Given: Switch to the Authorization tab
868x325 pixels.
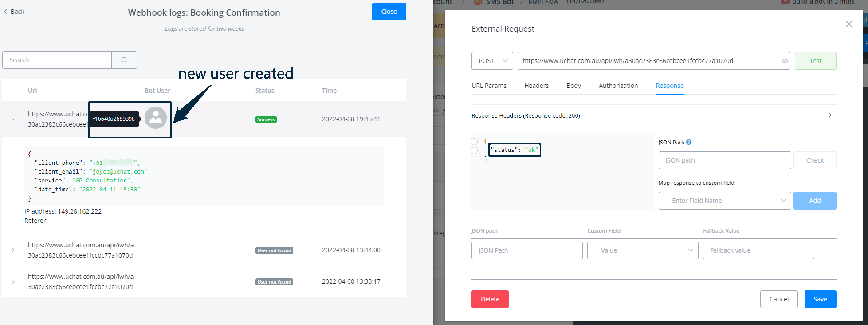Looking at the screenshot, I should pos(618,86).
